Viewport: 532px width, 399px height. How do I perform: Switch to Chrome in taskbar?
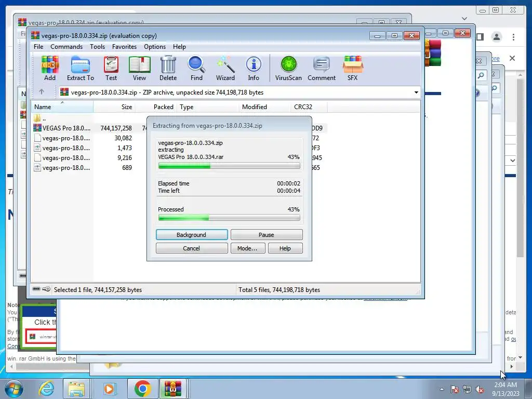[x=142, y=389]
